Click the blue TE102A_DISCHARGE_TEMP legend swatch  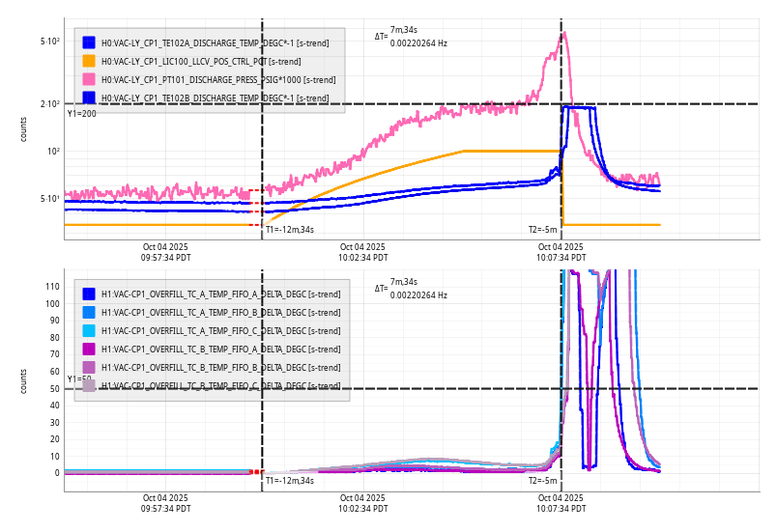[89, 42]
